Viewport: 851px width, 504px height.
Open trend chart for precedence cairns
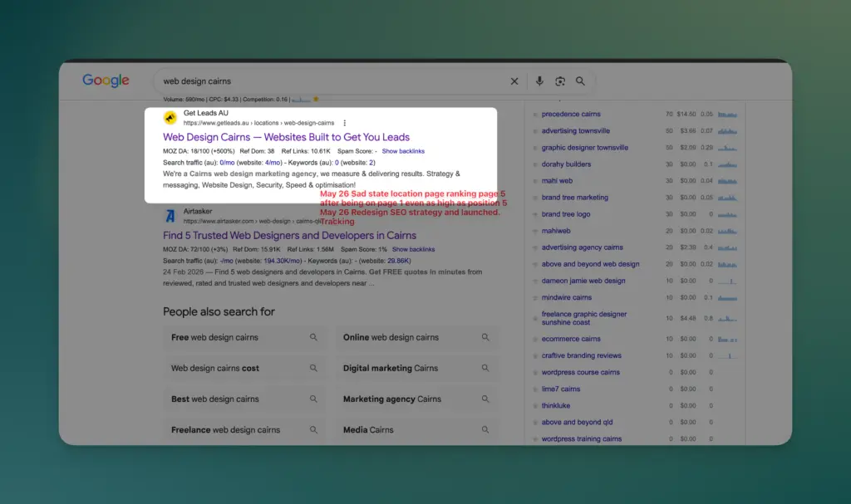coord(727,115)
